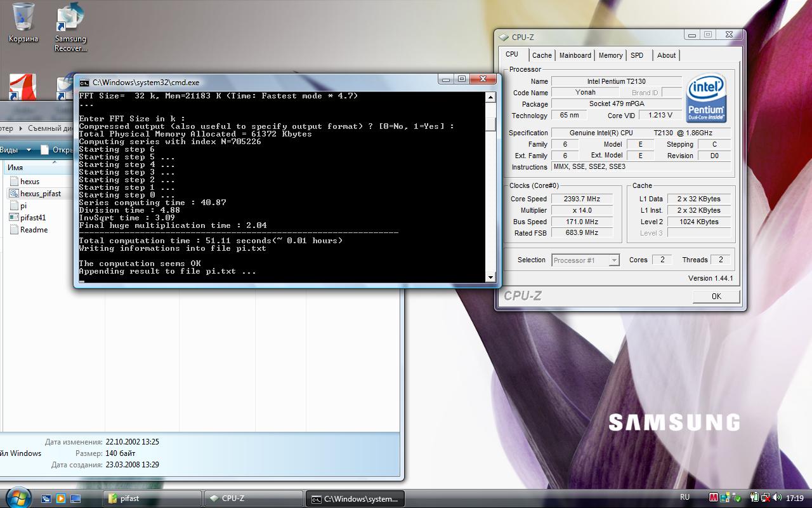Click the Multiplier value x 14.0
The width and height of the screenshot is (812, 508).
tap(582, 210)
